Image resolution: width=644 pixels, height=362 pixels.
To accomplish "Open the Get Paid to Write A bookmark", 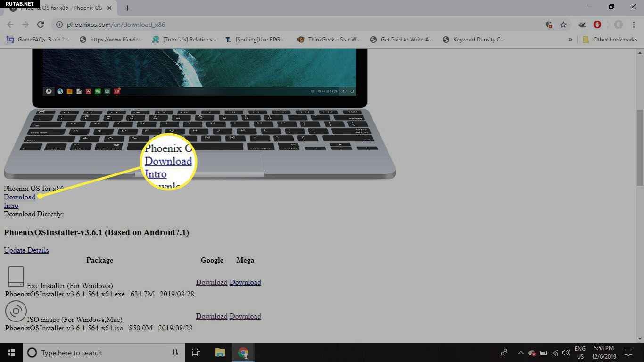I will (402, 40).
